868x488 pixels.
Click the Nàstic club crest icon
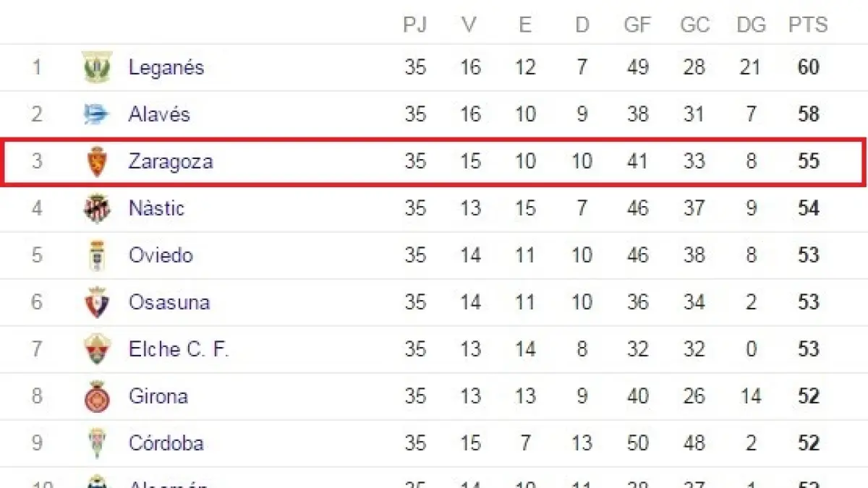click(96, 208)
